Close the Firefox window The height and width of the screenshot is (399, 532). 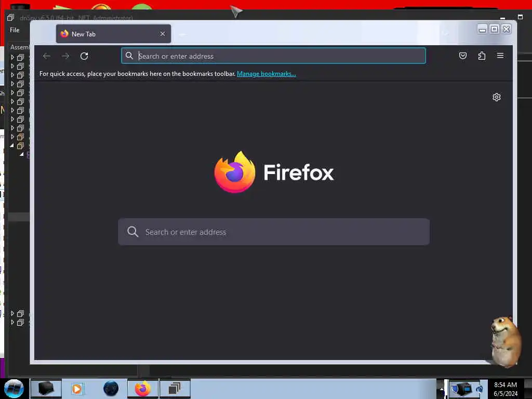click(506, 29)
